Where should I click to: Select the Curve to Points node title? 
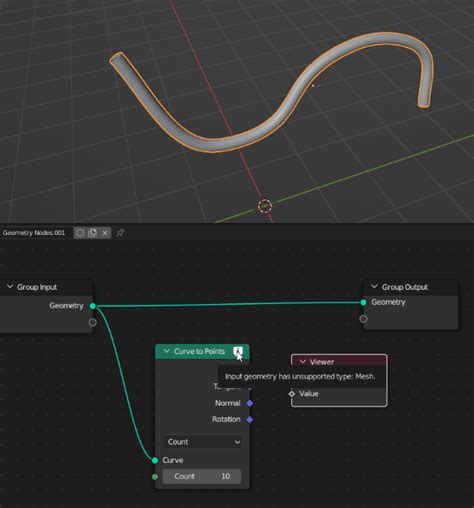(199, 351)
